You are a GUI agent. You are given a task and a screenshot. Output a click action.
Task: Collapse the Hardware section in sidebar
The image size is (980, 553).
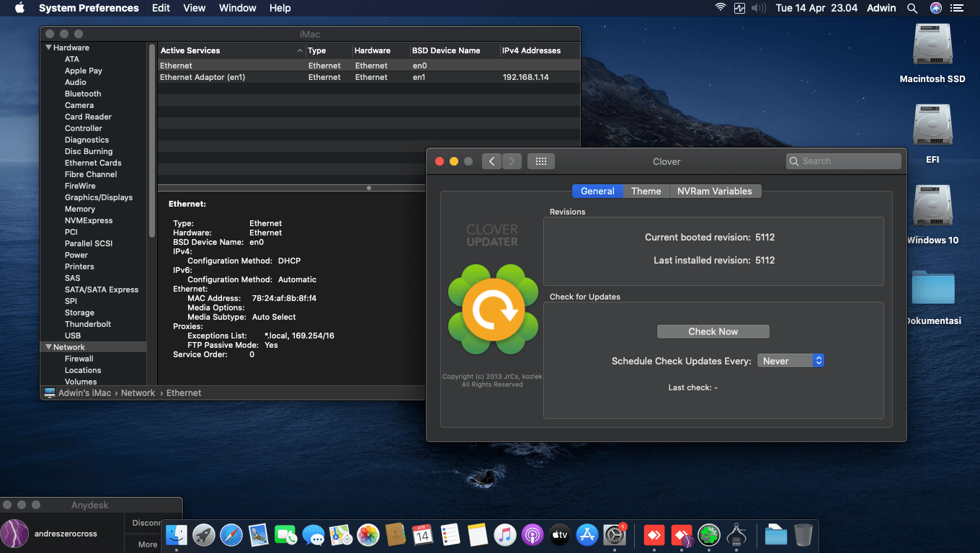tap(48, 47)
